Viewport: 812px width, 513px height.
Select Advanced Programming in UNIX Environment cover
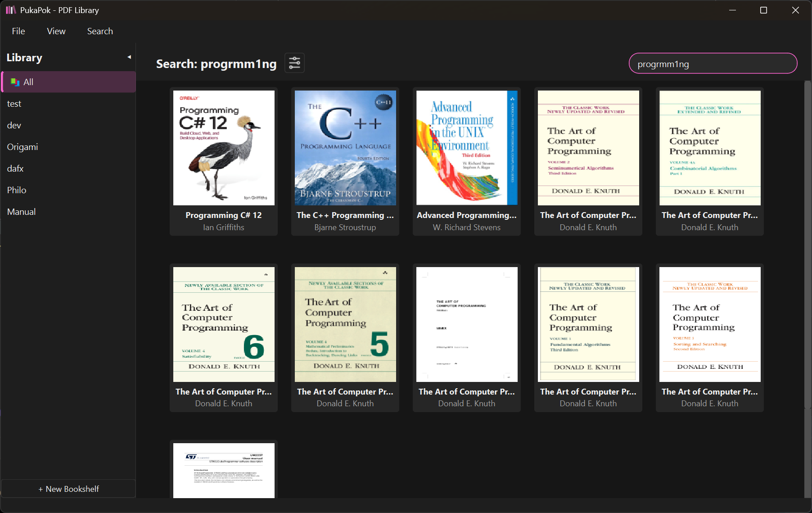tap(467, 148)
